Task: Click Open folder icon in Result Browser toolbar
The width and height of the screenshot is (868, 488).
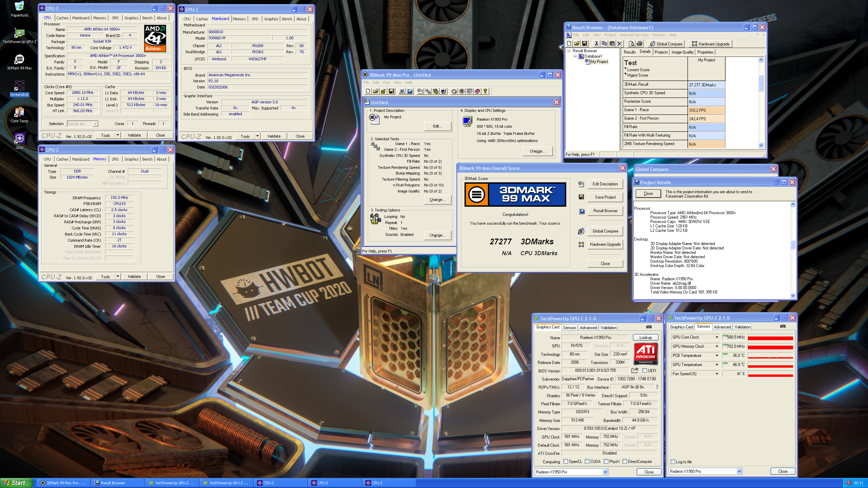Action: (577, 43)
